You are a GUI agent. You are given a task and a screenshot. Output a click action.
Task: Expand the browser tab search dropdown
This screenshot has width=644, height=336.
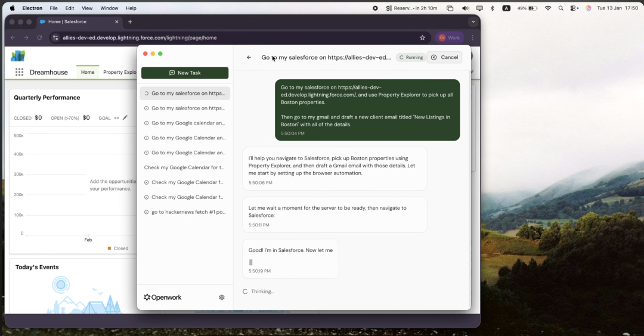473,21
